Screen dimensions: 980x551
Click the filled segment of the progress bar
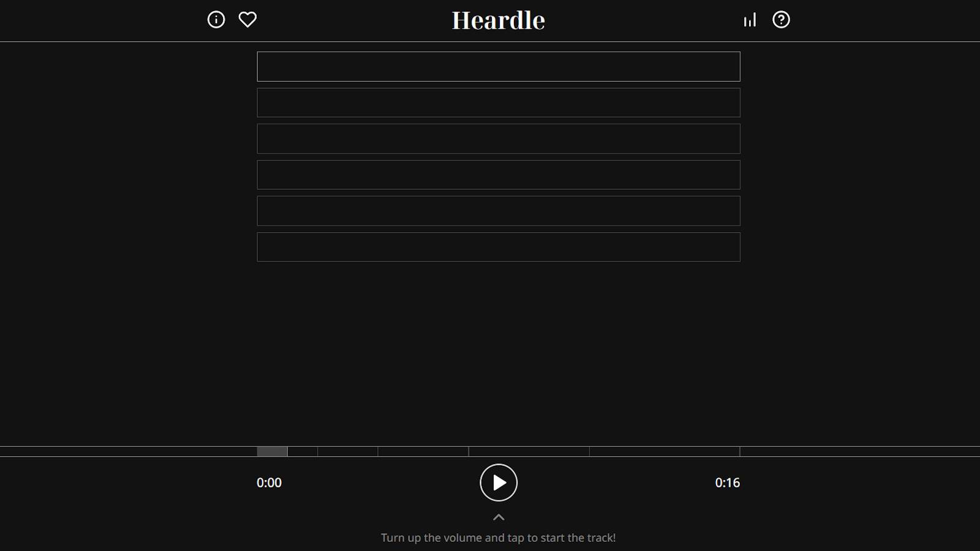(273, 451)
